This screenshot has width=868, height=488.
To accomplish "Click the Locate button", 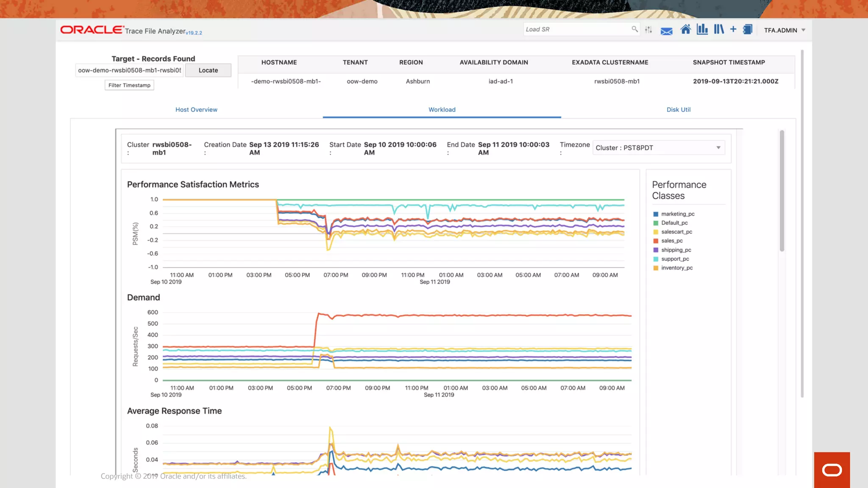I will point(208,70).
